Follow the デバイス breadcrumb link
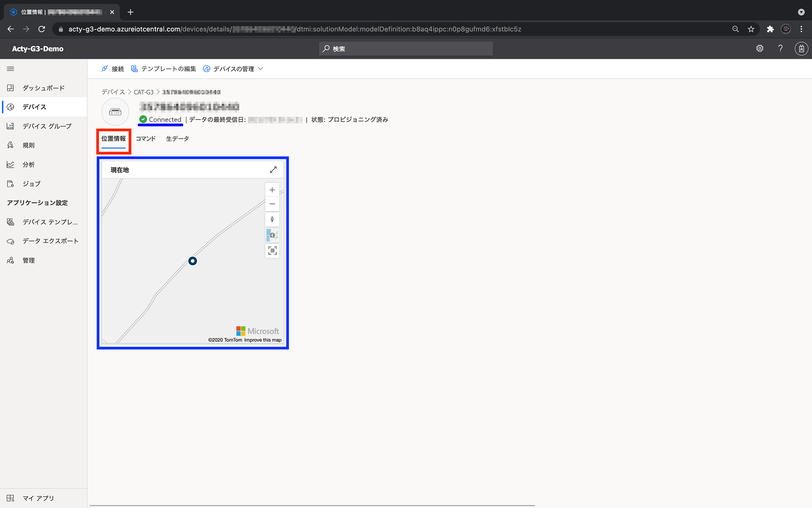This screenshot has height=508, width=812. (x=113, y=92)
